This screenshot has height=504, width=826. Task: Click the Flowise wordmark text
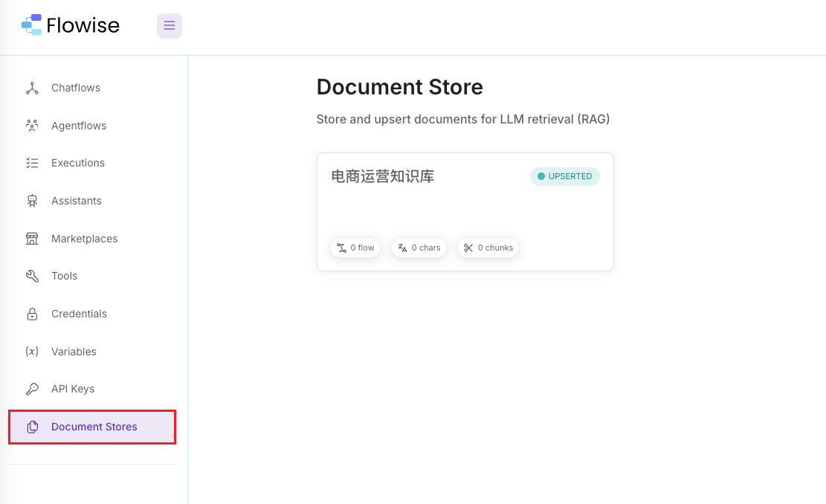click(x=83, y=25)
